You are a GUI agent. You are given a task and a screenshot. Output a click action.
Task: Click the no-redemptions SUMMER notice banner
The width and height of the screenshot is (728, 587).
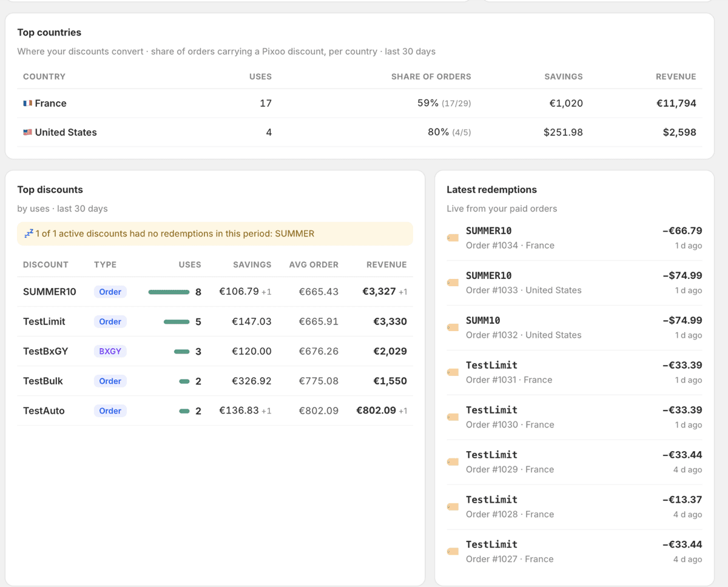(x=215, y=233)
